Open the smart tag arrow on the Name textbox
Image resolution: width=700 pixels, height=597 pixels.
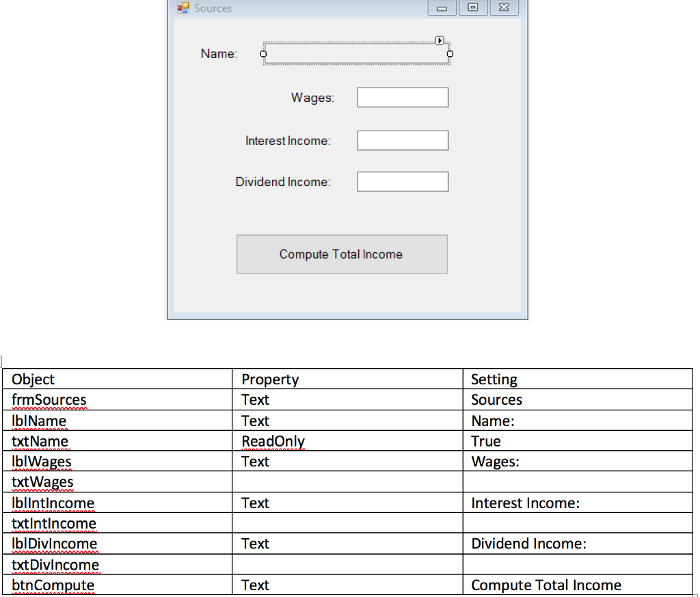click(x=440, y=41)
